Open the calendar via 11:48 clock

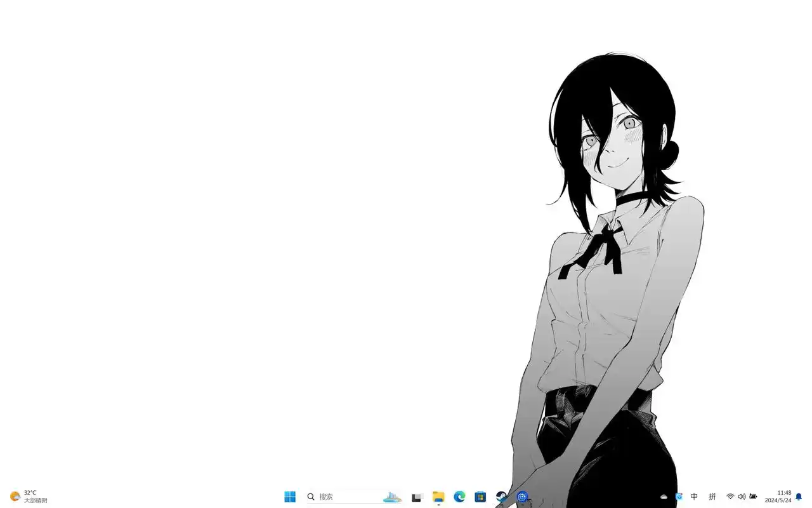778,497
